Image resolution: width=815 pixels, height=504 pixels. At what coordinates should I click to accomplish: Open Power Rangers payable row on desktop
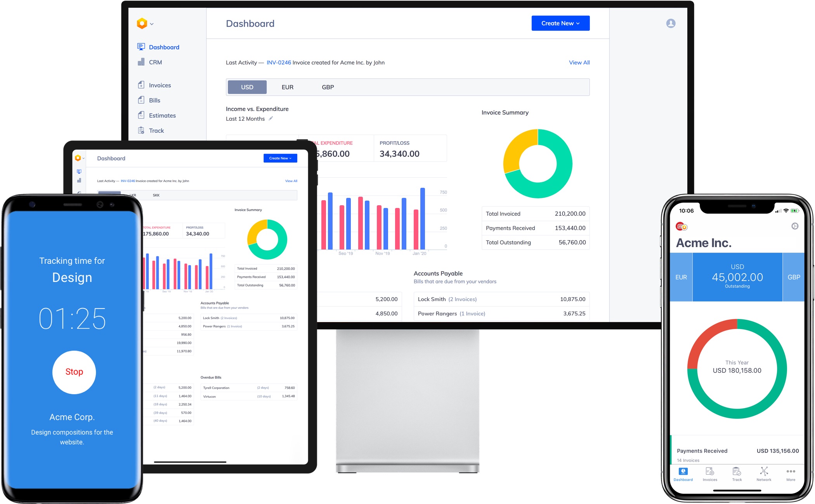501,313
